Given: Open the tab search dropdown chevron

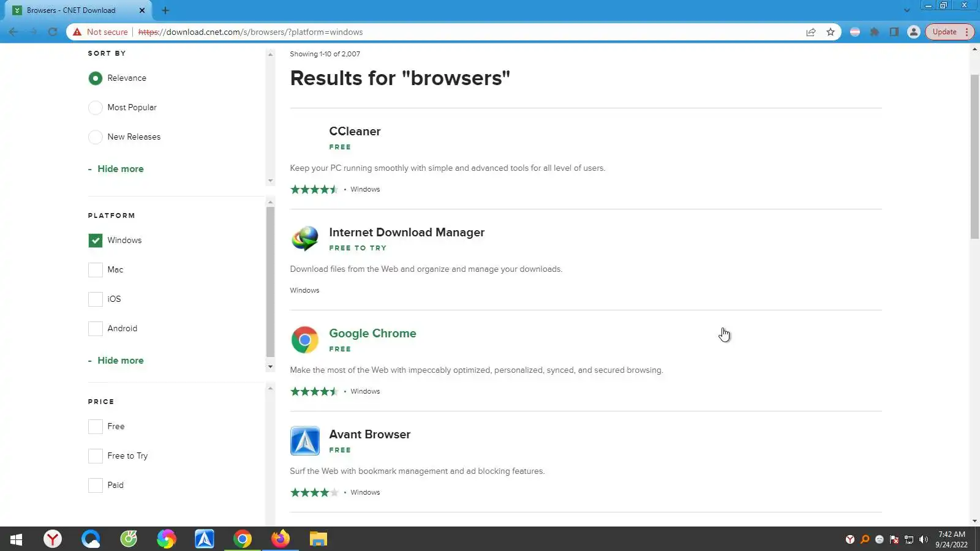Looking at the screenshot, I should (907, 10).
